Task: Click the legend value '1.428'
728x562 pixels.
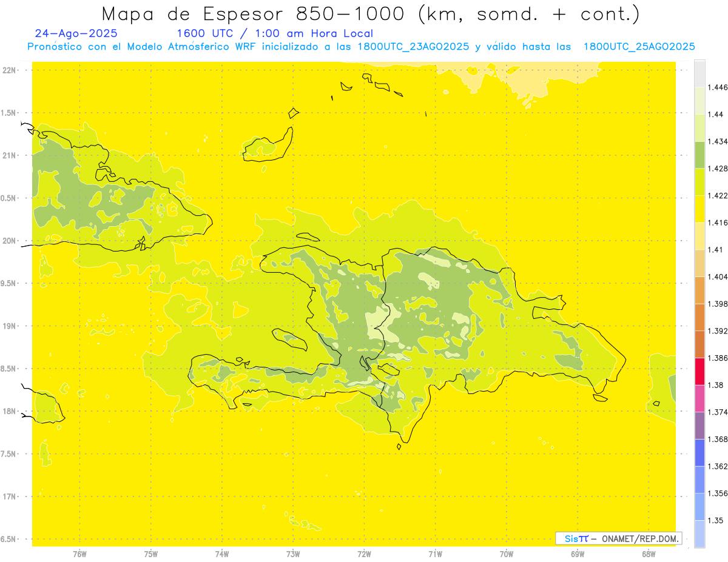Action: (x=718, y=169)
